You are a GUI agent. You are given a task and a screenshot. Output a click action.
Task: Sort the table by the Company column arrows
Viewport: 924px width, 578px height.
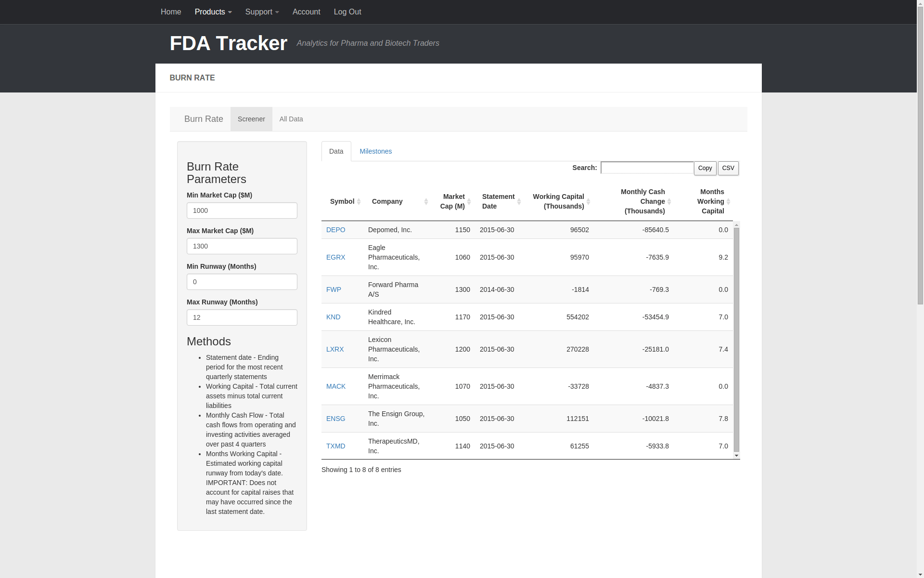click(x=425, y=201)
